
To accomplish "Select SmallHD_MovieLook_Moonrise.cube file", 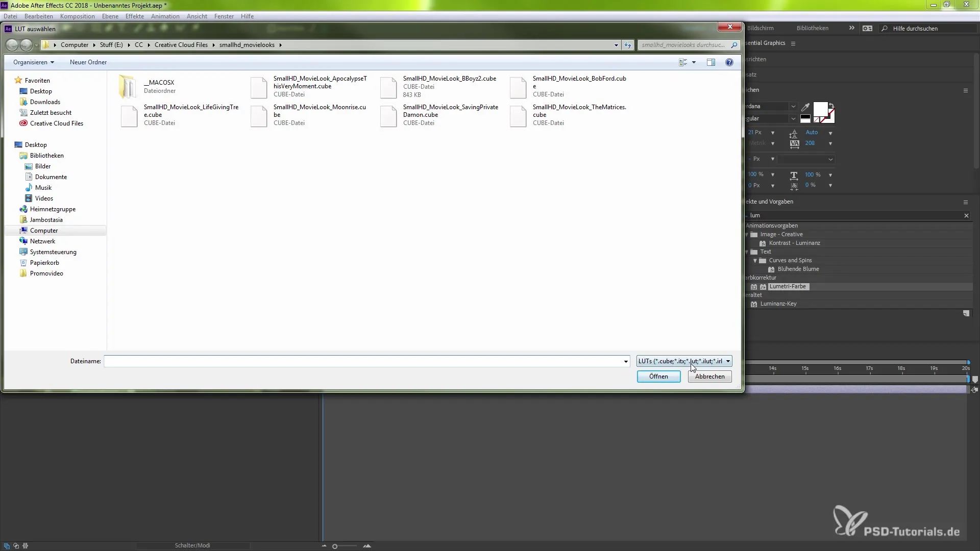I will pos(309,115).
